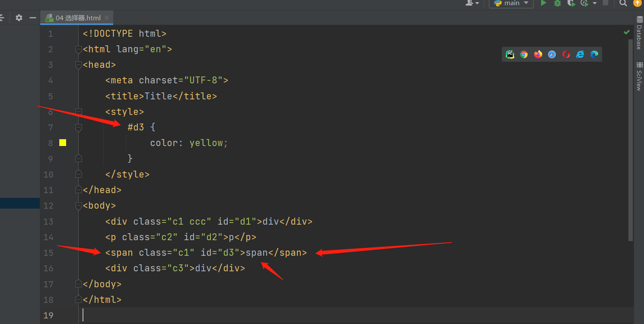Click fold marker at closing body tag

click(78, 284)
